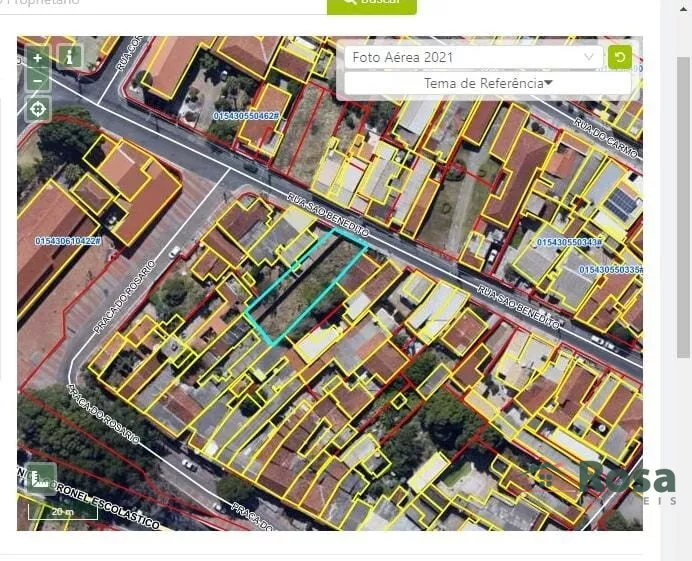Click the Rua do Carmo street label
Viewport: 692px width, 561px height.
point(606,138)
